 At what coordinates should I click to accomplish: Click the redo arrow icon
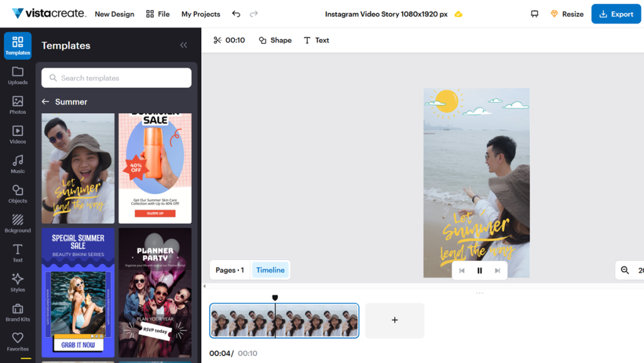[253, 14]
